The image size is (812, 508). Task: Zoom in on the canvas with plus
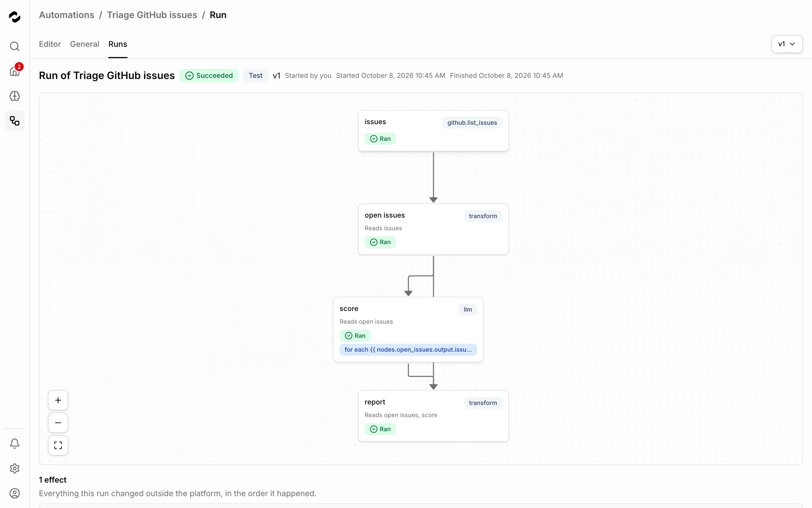point(58,400)
